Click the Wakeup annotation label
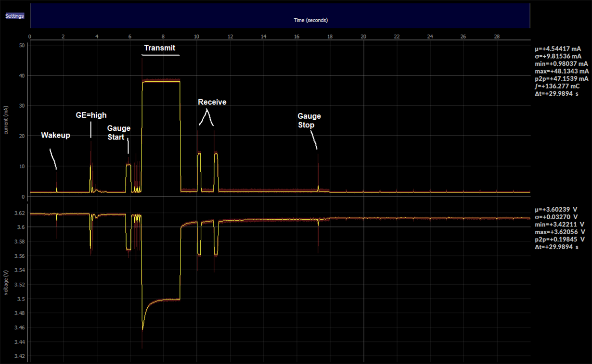The image size is (592, 364). click(x=55, y=135)
